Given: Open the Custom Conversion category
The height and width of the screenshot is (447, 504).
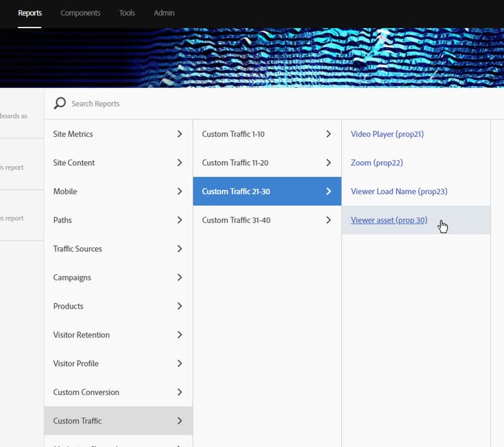Looking at the screenshot, I should click(x=118, y=392).
